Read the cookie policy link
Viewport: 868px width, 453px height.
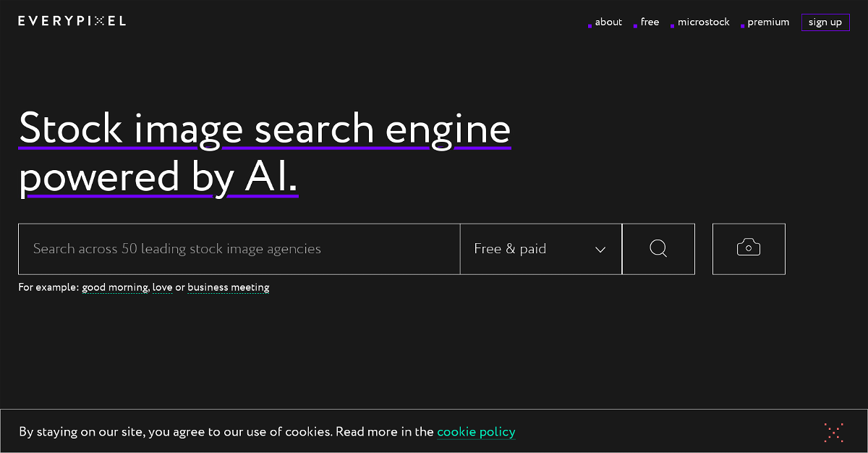point(476,432)
